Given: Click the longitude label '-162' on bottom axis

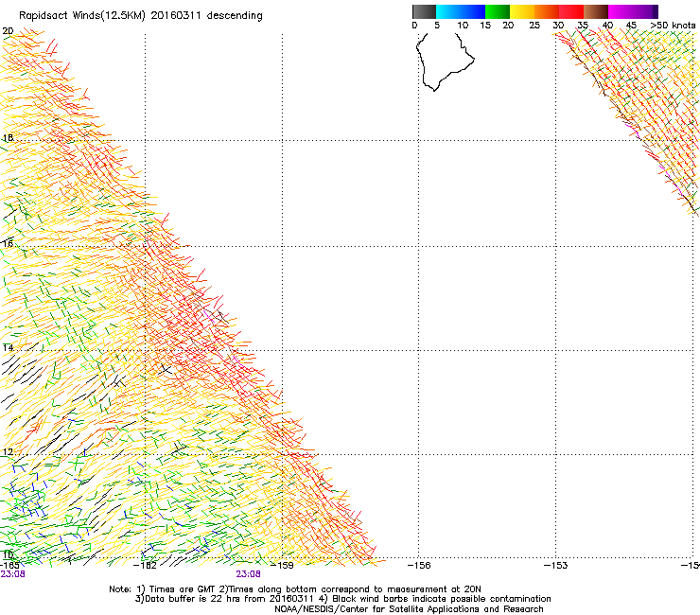Looking at the screenshot, I should click(145, 565).
